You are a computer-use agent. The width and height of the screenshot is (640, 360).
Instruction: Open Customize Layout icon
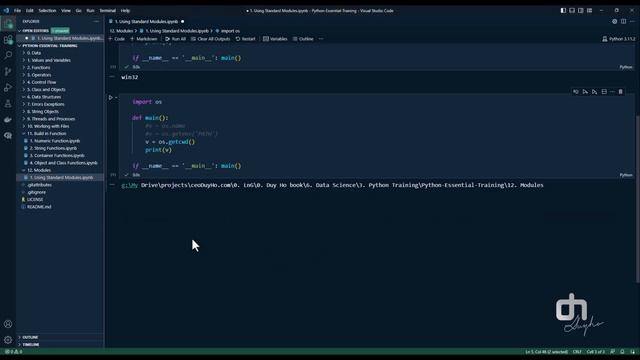point(589,11)
